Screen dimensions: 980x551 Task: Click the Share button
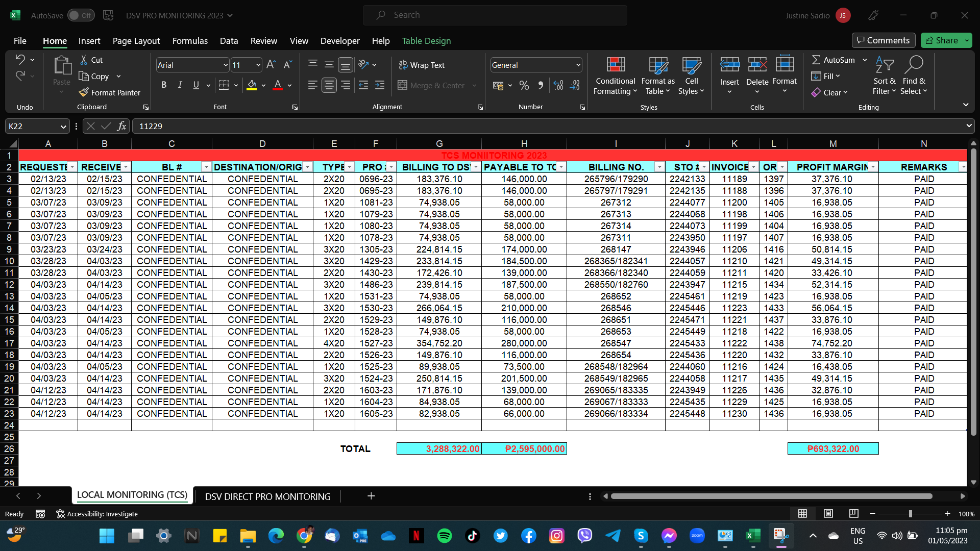pyautogui.click(x=942, y=40)
